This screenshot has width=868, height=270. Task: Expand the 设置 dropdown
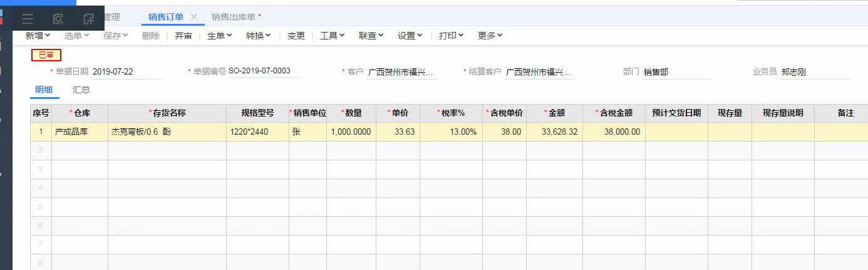pos(410,36)
